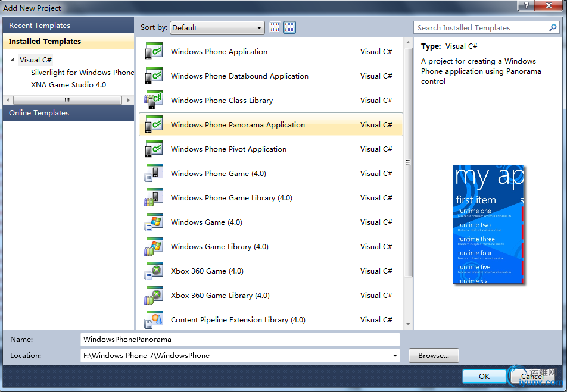The width and height of the screenshot is (567, 392).
Task: Click the Windows Phone Class Library icon
Action: (x=154, y=100)
